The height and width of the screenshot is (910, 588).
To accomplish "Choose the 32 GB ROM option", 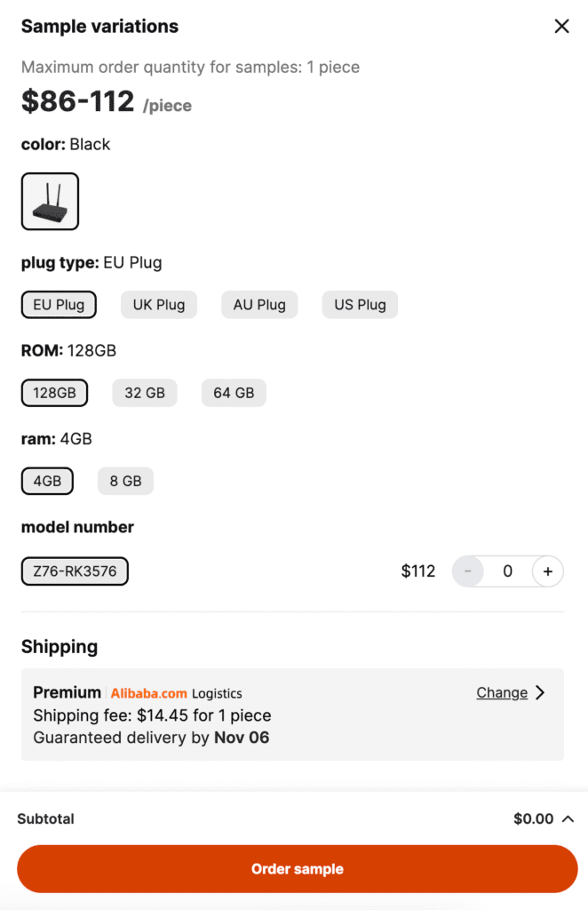I will (x=145, y=392).
